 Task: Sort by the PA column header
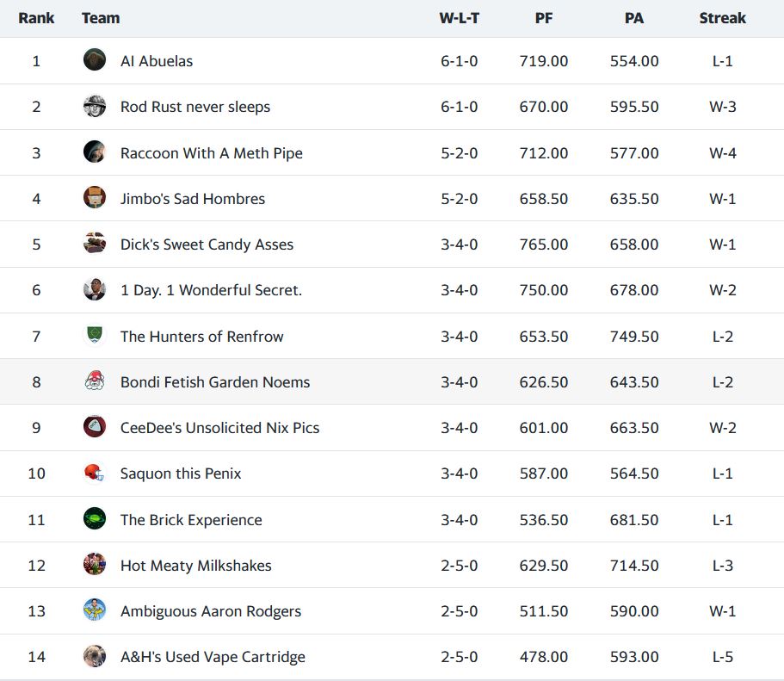tap(634, 18)
